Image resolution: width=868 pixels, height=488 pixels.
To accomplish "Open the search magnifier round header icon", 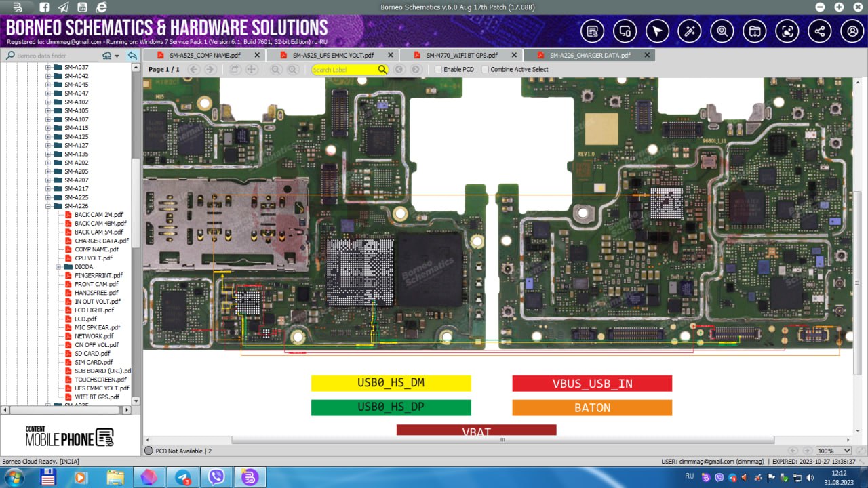I will (722, 30).
